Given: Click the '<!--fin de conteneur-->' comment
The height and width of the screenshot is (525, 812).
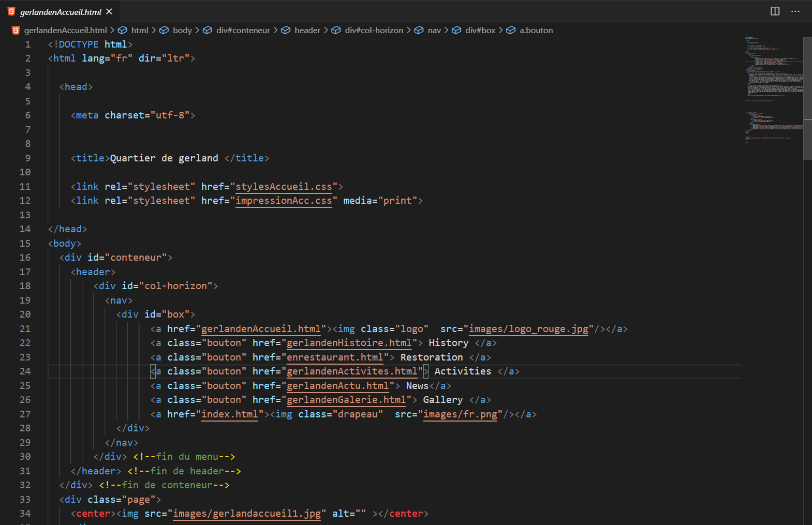Looking at the screenshot, I should click(164, 485).
